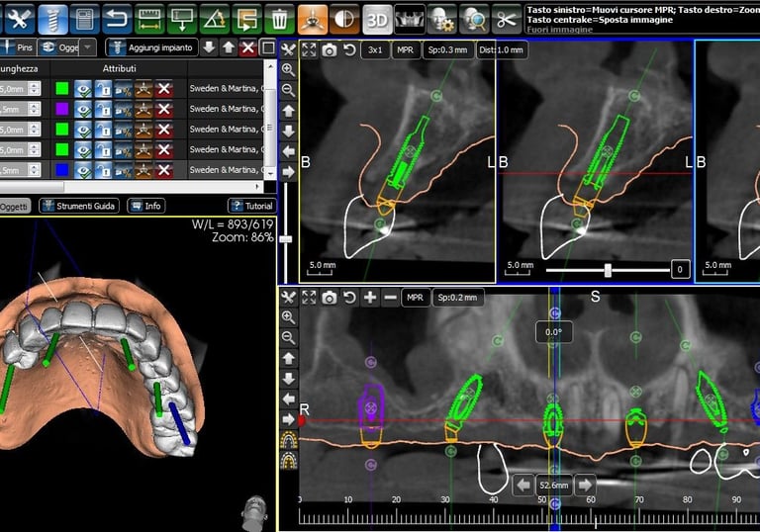Toggle visibility eye of the blue implant
Screen dimensions: 760x532
tap(83, 170)
